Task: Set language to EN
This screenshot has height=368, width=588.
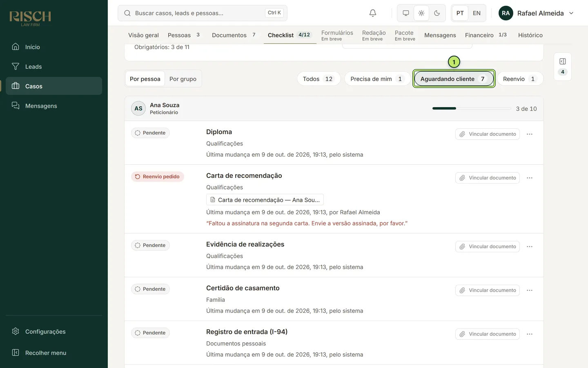Action: tap(477, 13)
